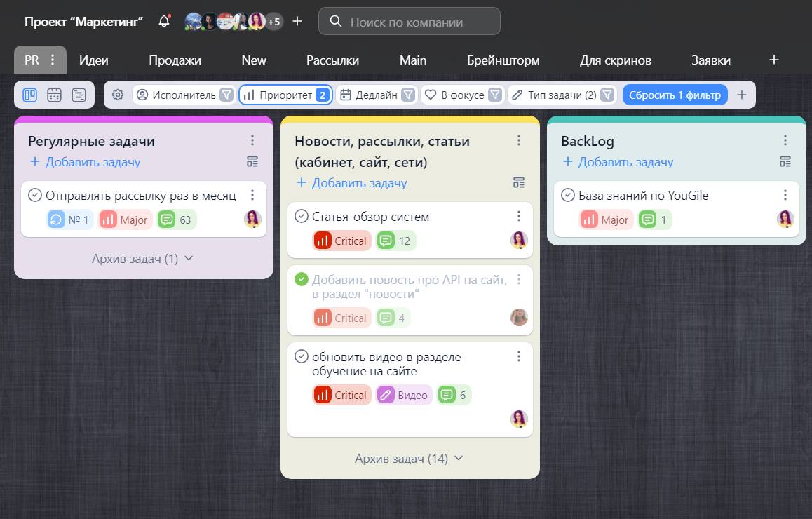Viewport: 812px width, 519px height.
Task: Complete the База знаний по YouGile task
Action: click(568, 196)
